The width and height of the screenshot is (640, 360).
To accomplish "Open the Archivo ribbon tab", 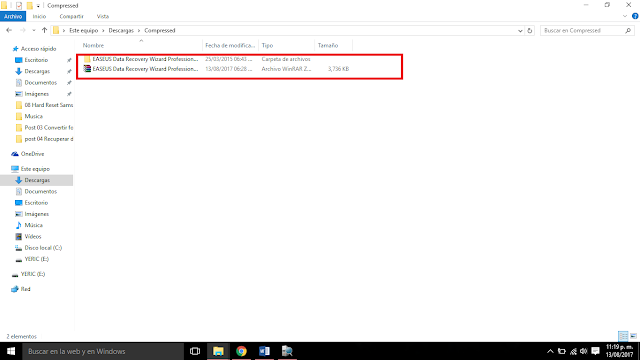I will coord(13,16).
